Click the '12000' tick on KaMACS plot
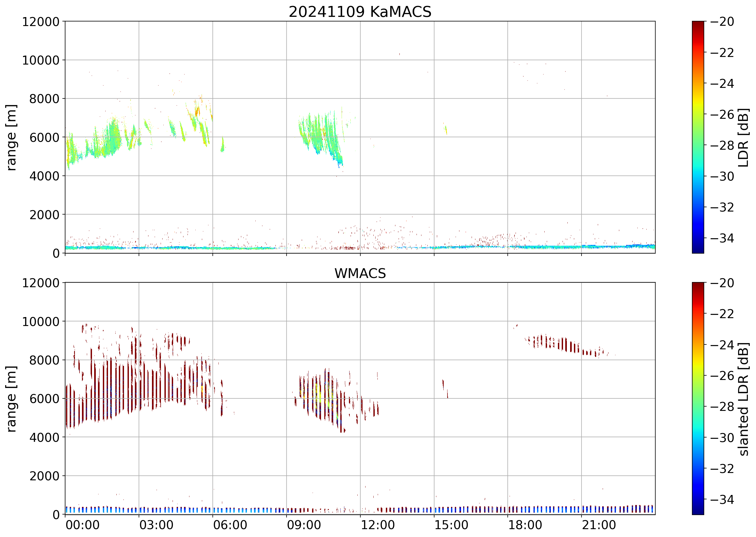756x537 pixels. coord(41,22)
